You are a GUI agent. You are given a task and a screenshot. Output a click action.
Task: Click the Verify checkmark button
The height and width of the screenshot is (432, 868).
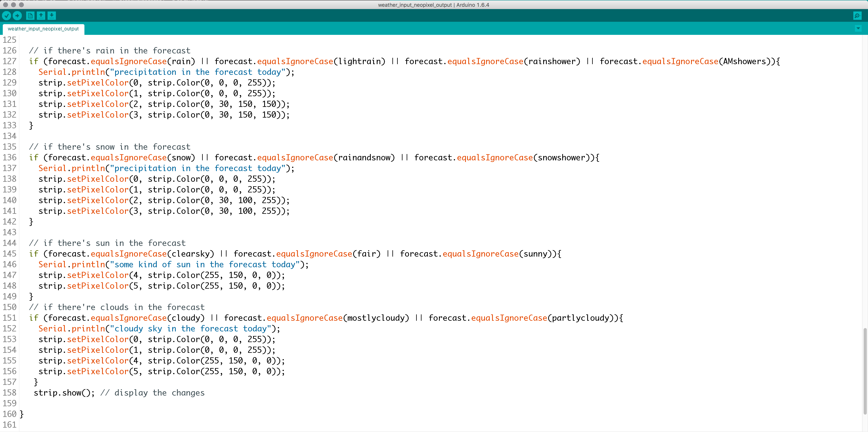tap(6, 15)
